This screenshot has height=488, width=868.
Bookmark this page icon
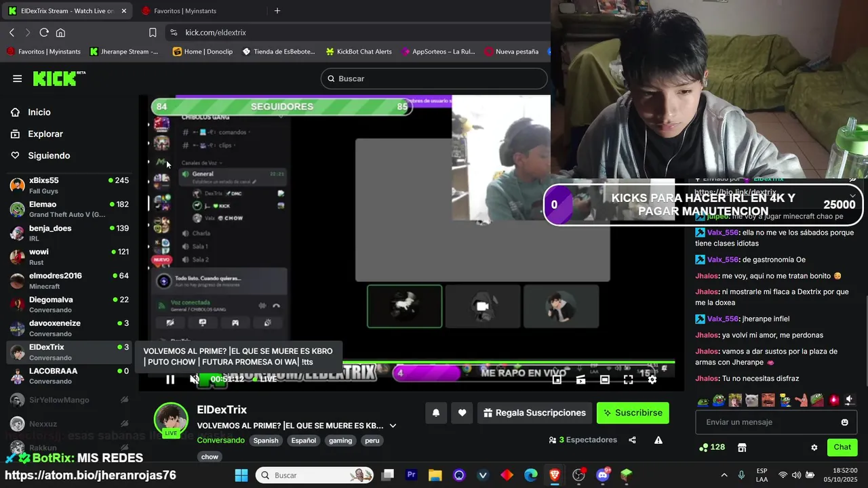coord(153,33)
